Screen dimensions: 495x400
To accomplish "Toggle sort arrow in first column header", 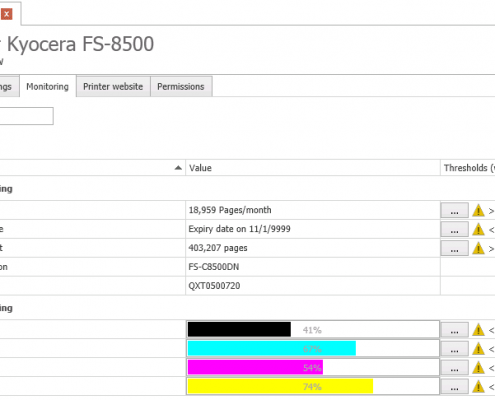I will tap(178, 168).
